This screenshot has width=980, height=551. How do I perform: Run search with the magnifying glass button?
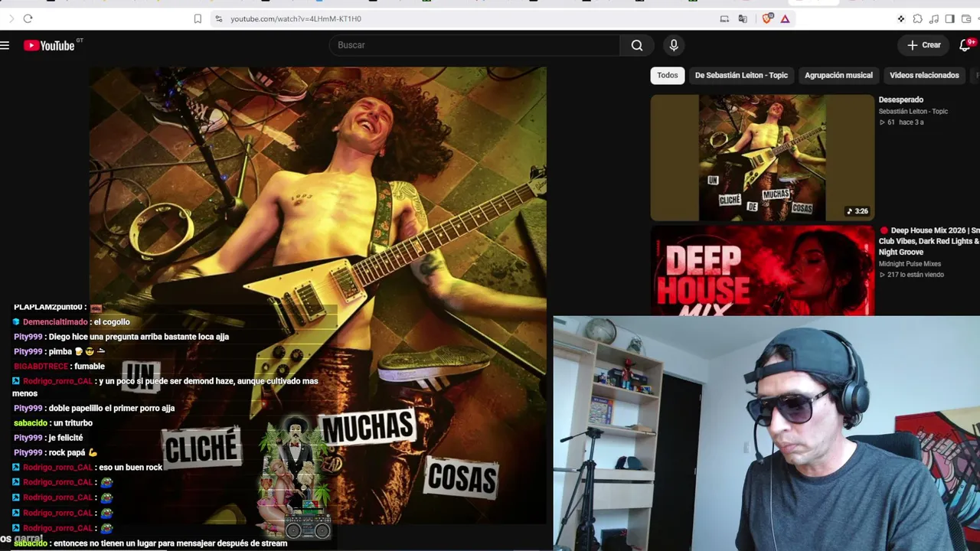[637, 45]
